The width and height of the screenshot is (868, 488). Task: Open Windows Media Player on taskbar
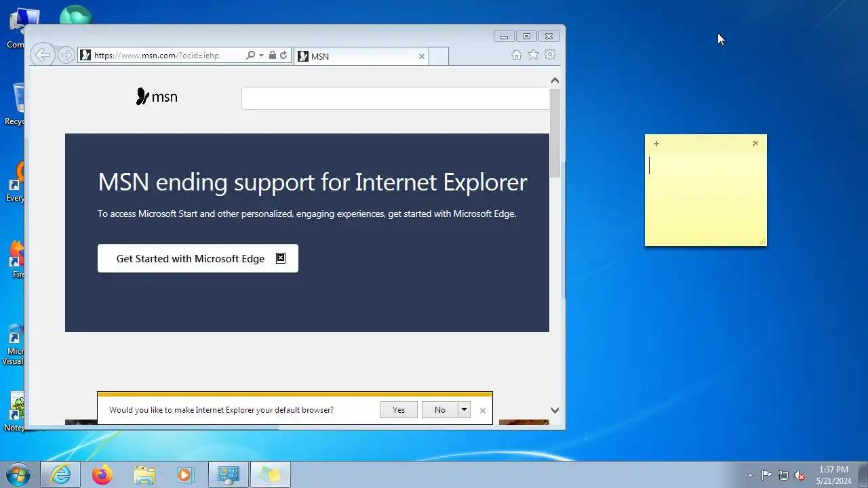coord(185,475)
